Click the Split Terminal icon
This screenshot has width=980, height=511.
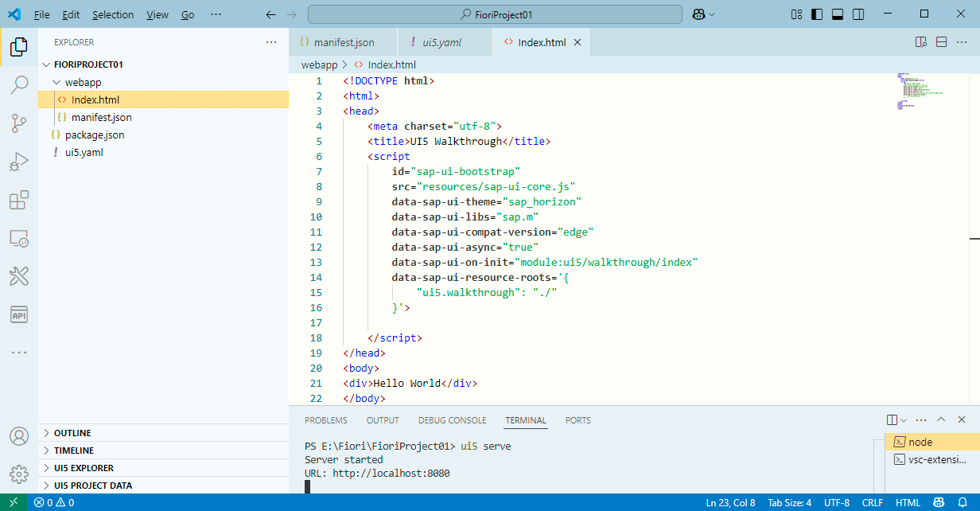pyautogui.click(x=892, y=420)
